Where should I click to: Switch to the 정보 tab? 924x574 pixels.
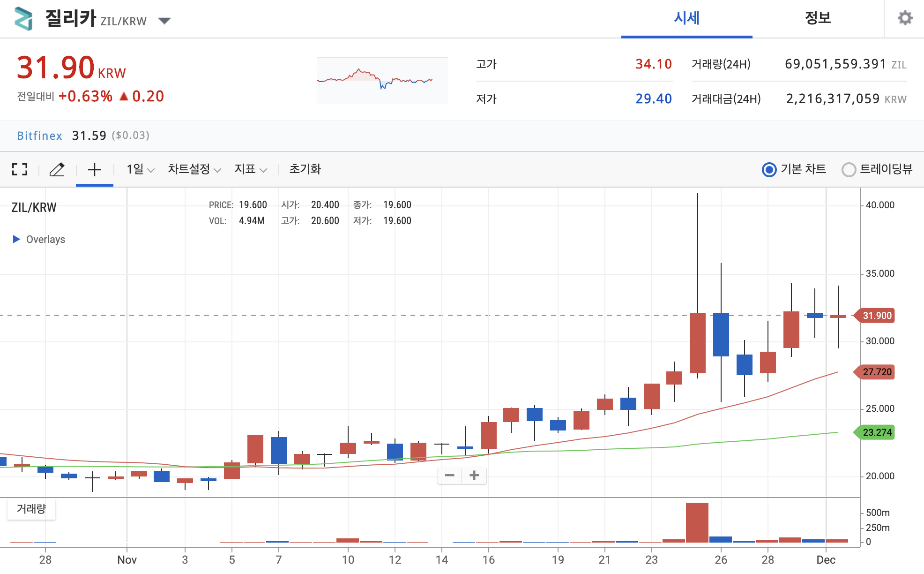click(818, 18)
